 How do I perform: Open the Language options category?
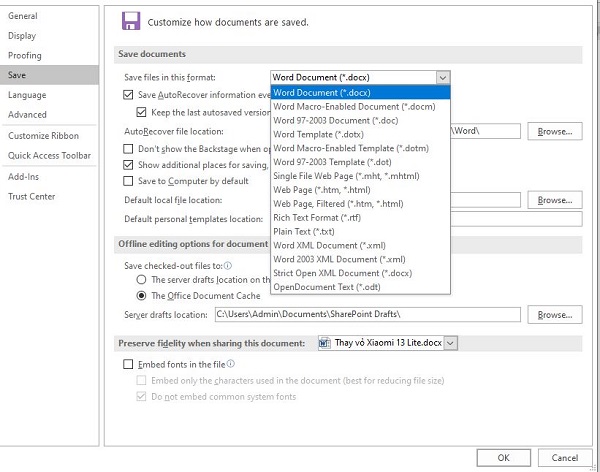point(49,95)
